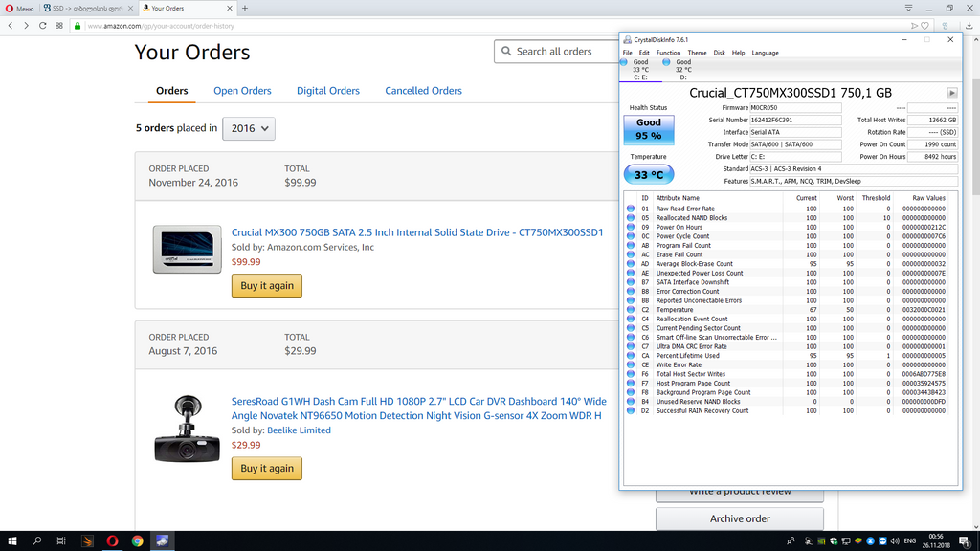Select the Orders tab

172,91
